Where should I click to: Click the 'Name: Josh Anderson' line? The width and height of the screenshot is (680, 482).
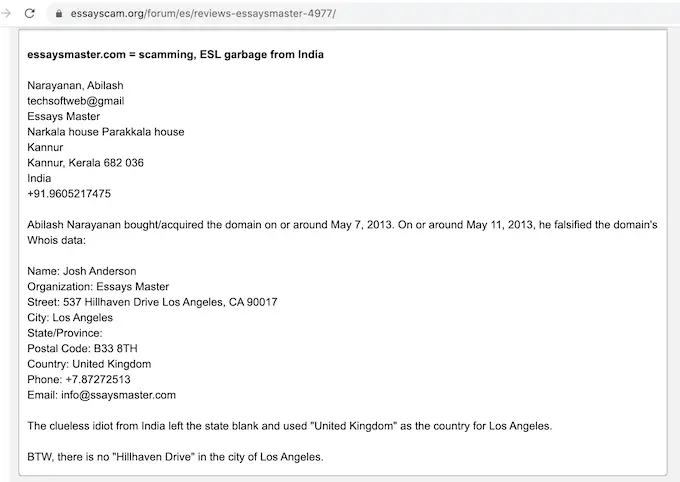tap(82, 271)
